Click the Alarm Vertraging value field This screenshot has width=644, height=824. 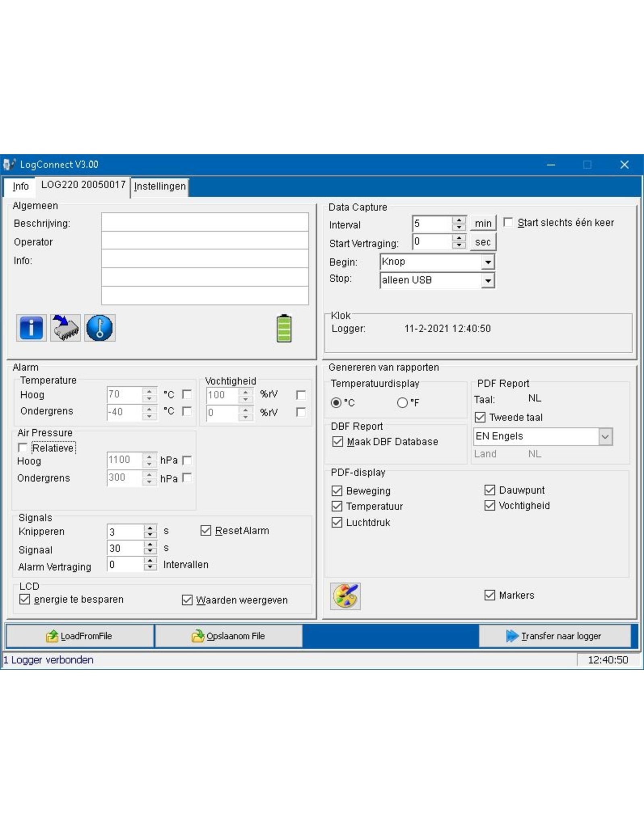[125, 564]
